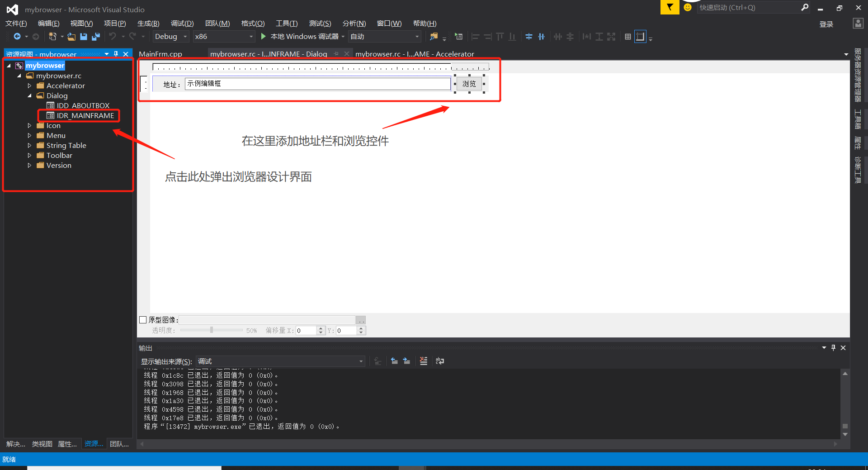This screenshot has width=868, height=470.
Task: Click the Space Across icon
Action: [x=558, y=37]
